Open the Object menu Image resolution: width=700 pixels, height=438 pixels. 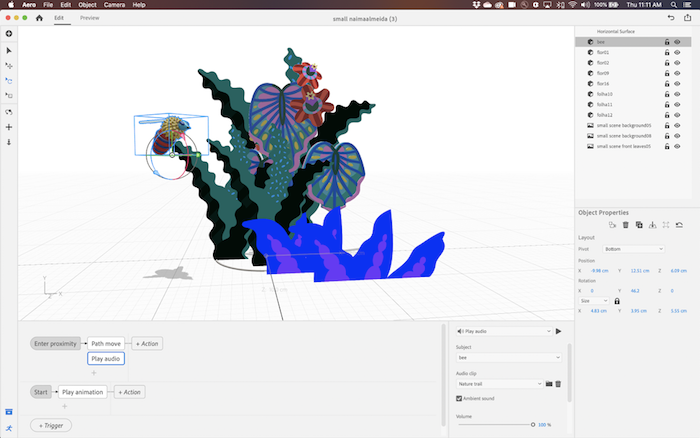[x=88, y=5]
